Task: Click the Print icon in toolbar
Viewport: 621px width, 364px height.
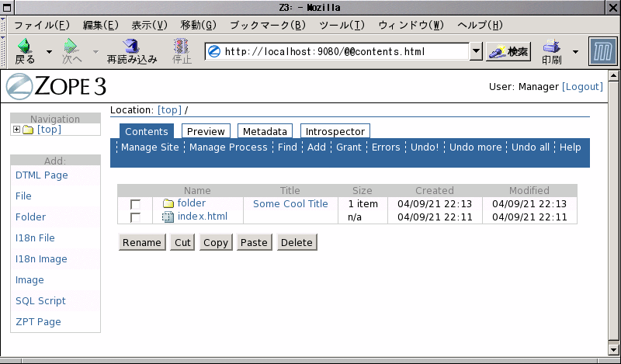Action: click(552, 47)
